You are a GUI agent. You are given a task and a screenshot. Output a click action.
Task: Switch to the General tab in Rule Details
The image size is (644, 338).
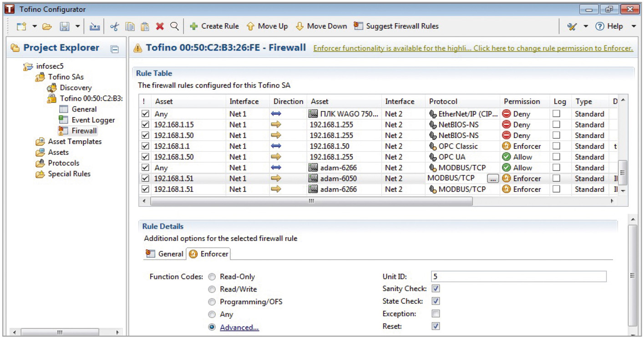tap(164, 254)
